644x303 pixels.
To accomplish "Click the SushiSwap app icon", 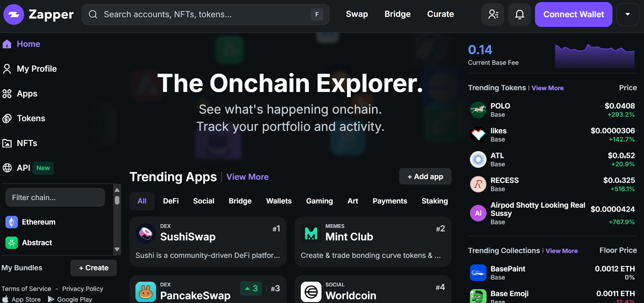I will [x=146, y=233].
